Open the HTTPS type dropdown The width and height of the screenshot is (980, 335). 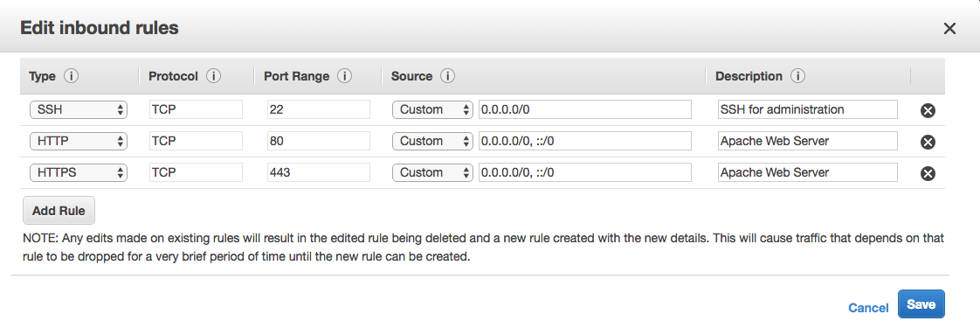click(78, 172)
